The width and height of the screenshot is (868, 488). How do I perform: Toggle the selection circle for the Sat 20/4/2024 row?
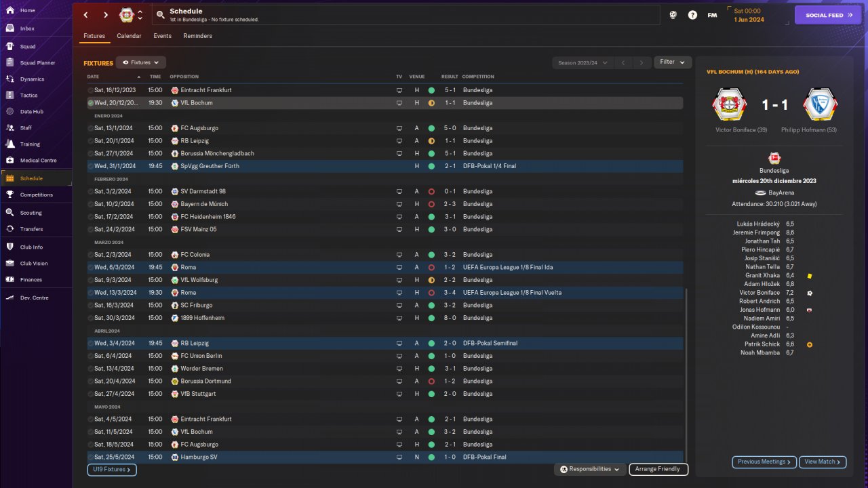91,381
